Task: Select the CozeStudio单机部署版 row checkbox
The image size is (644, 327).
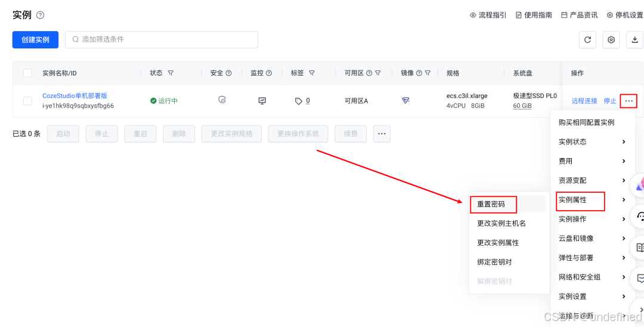Action: point(27,101)
